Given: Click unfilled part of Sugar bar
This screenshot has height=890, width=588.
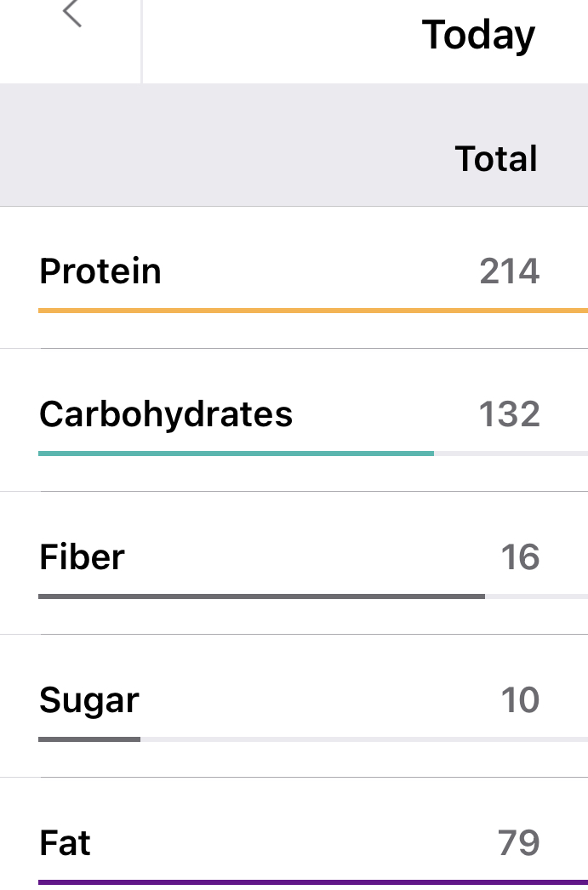Looking at the screenshot, I should 363,739.
